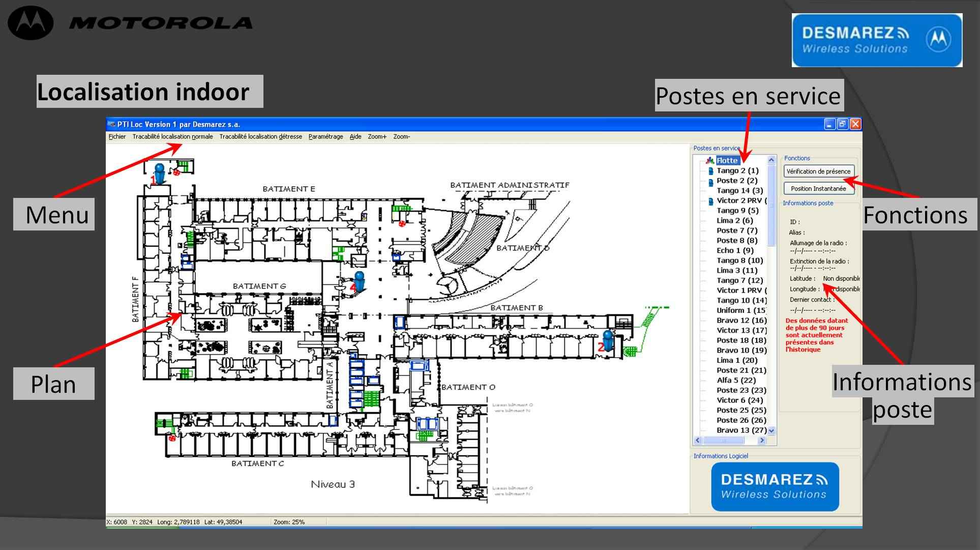The height and width of the screenshot is (550, 980).
Task: Click the list's scroll up arrow
Action: (771, 160)
